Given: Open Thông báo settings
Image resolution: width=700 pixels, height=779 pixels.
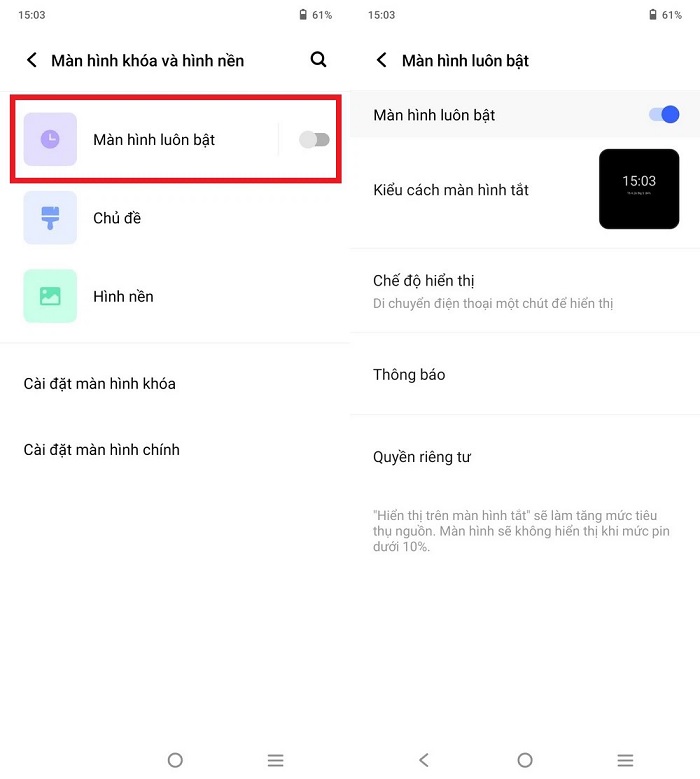Looking at the screenshot, I should coord(525,374).
